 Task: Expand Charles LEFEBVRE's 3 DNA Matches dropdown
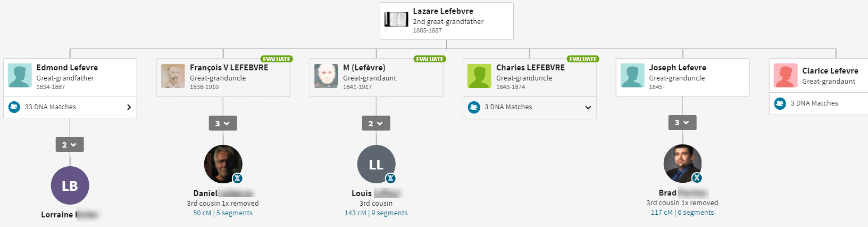588,107
